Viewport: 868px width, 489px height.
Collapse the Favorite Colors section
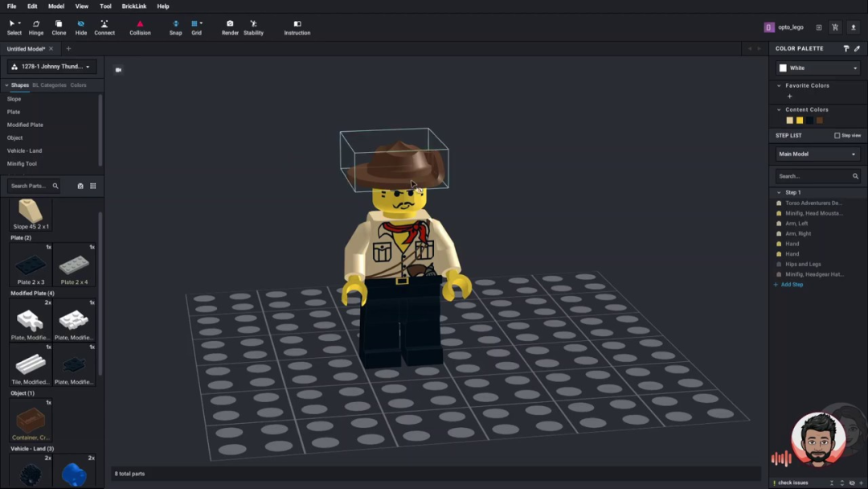click(779, 86)
